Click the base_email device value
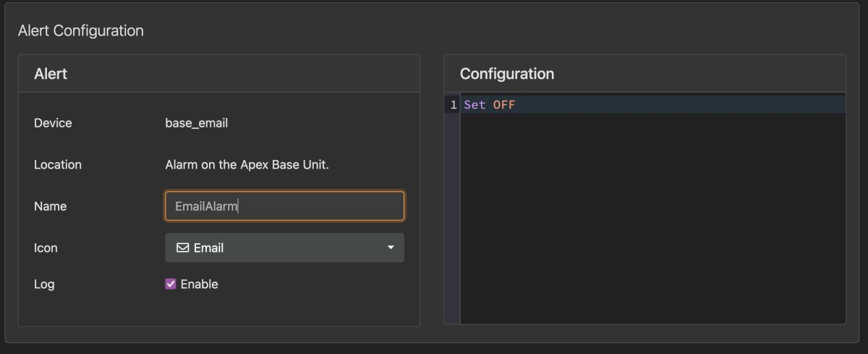The width and height of the screenshot is (868, 354). (197, 123)
